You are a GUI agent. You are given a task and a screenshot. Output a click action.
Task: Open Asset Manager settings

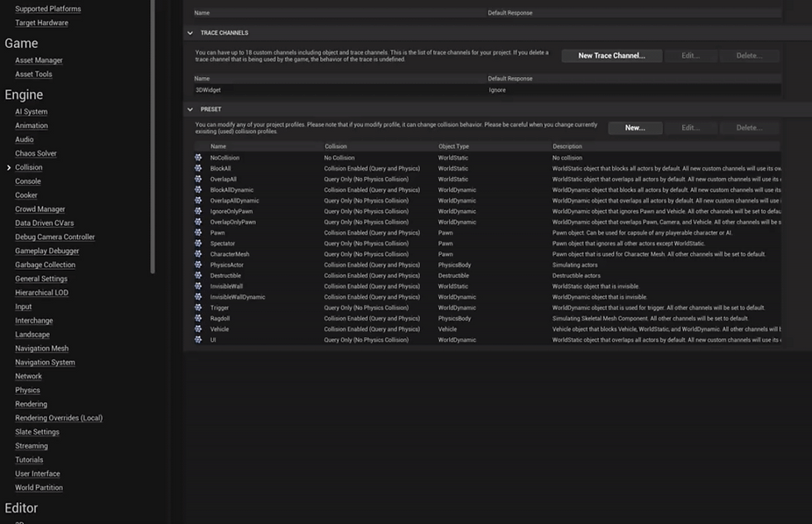[39, 60]
